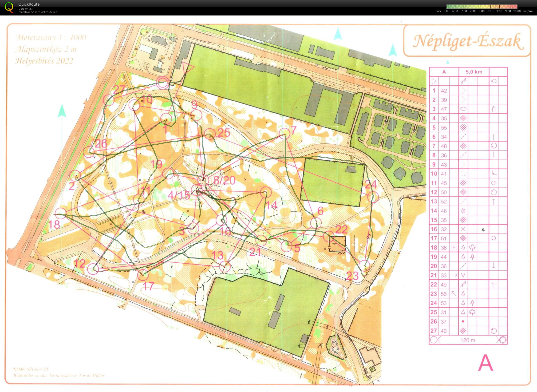
Task: Click the 120 m finish distance cell
Action: [x=468, y=340]
